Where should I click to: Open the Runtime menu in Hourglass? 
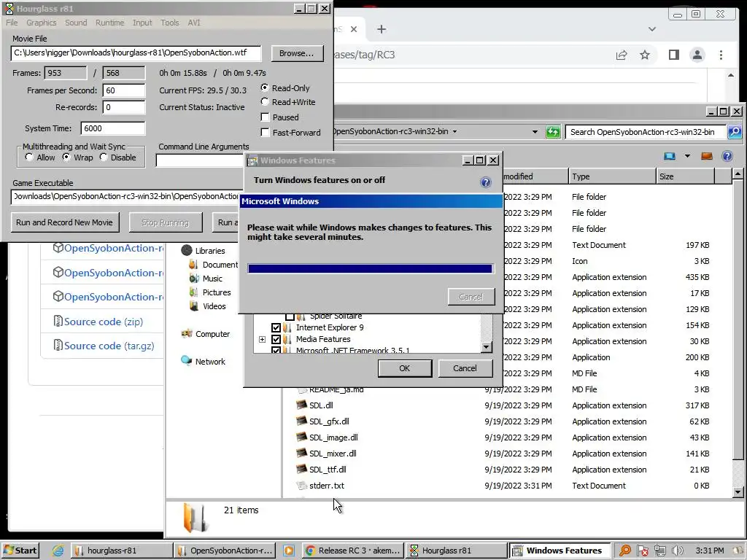point(109,23)
